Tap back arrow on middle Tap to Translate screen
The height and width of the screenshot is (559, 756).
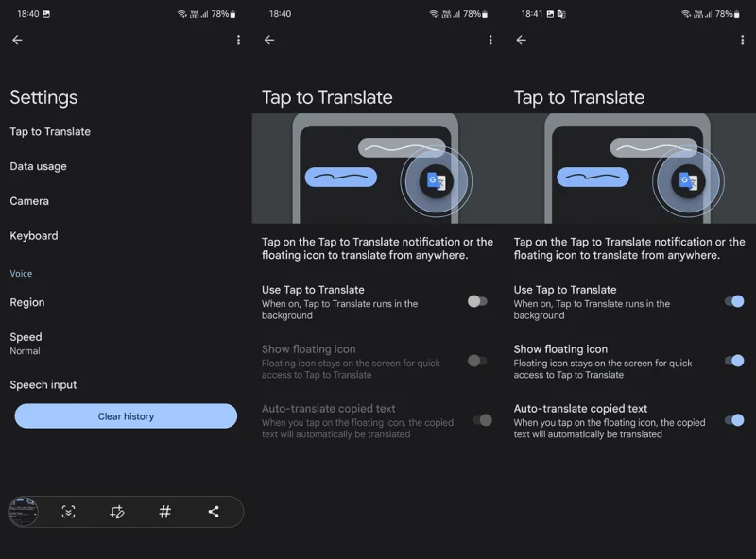point(269,40)
